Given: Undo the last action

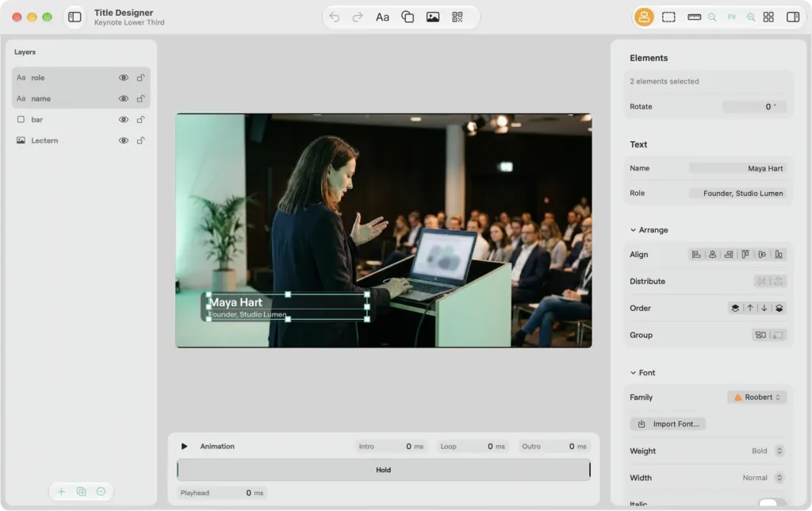Looking at the screenshot, I should (335, 17).
